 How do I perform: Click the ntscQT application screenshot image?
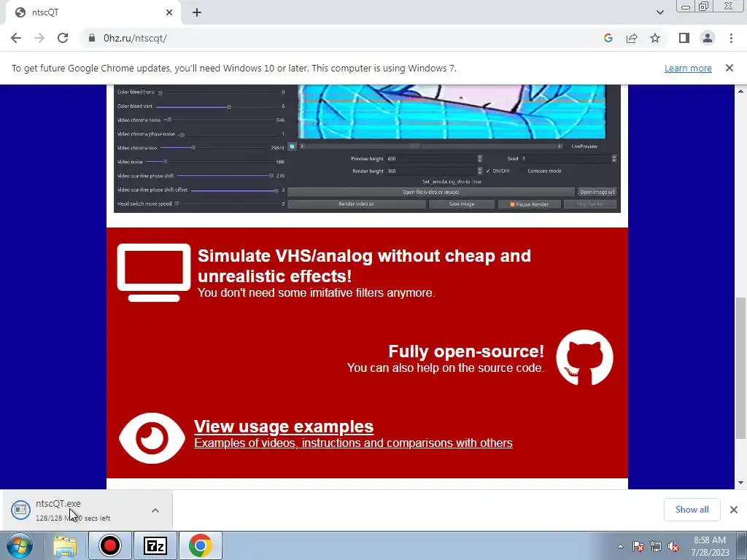coord(368,148)
